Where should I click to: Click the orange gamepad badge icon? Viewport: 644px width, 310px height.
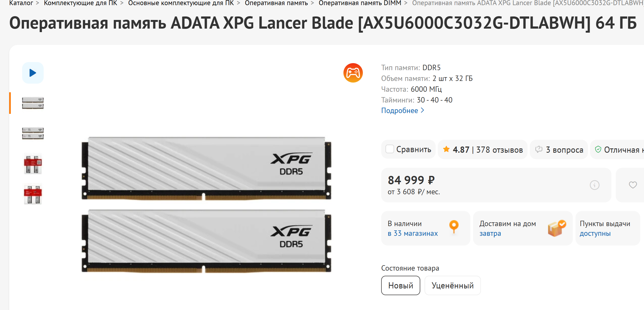click(x=353, y=73)
